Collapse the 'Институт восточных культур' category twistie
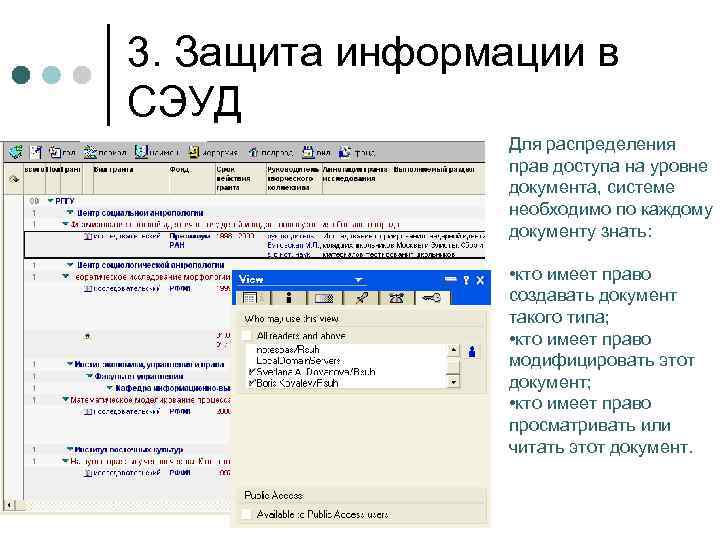Image resolution: width=720 pixels, height=540 pixels. tap(70, 449)
